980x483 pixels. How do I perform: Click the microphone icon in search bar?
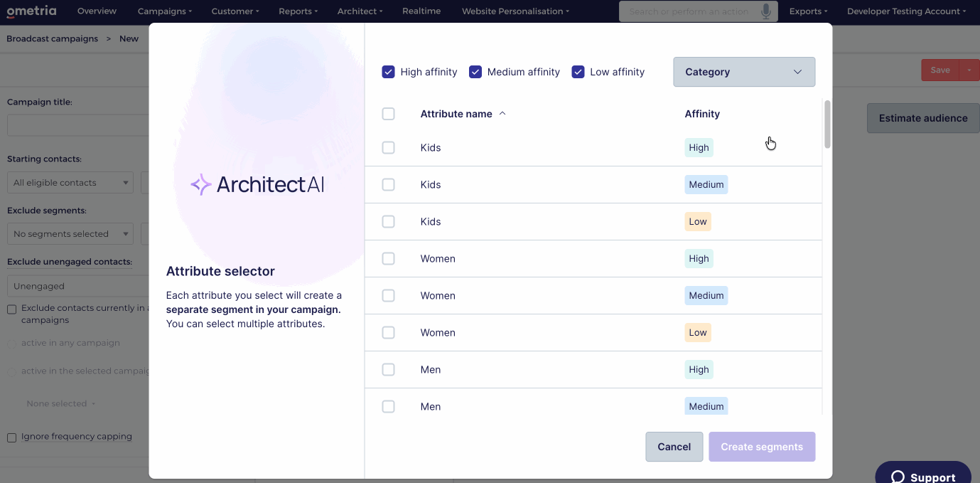coord(766,11)
